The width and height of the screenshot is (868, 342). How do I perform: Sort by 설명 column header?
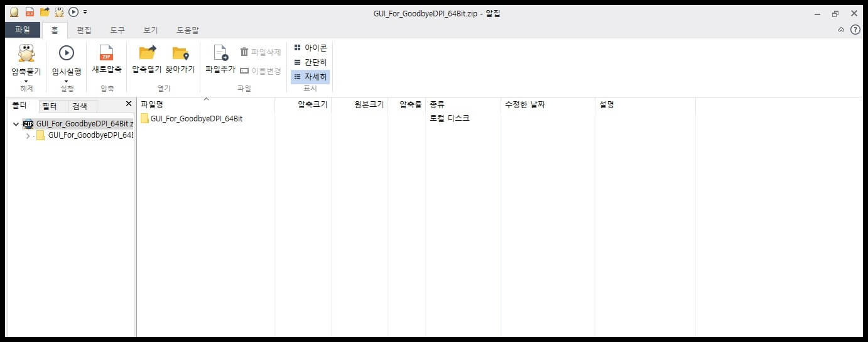(x=645, y=104)
